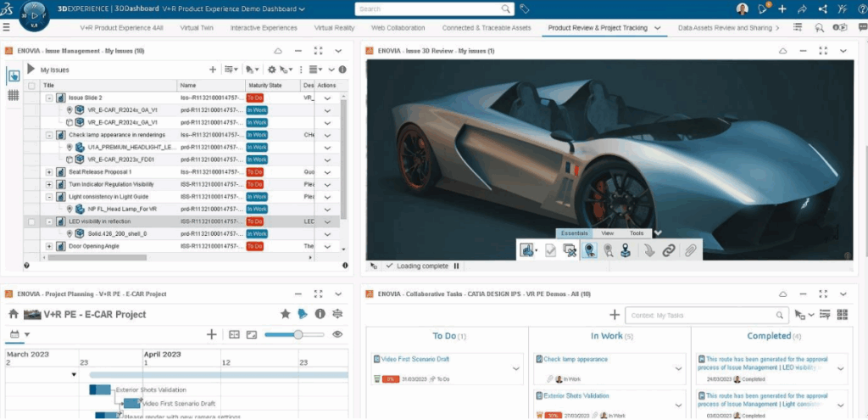Select the View tab in 3D toolbar
Screen dimensions: 868x420
607,232
